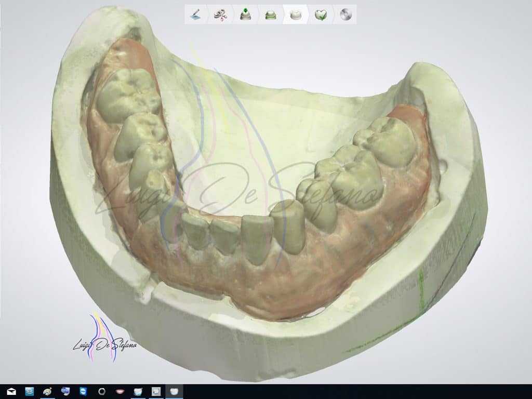
Task: Go to insertion direction step with green arrow
Action: pyautogui.click(x=245, y=15)
